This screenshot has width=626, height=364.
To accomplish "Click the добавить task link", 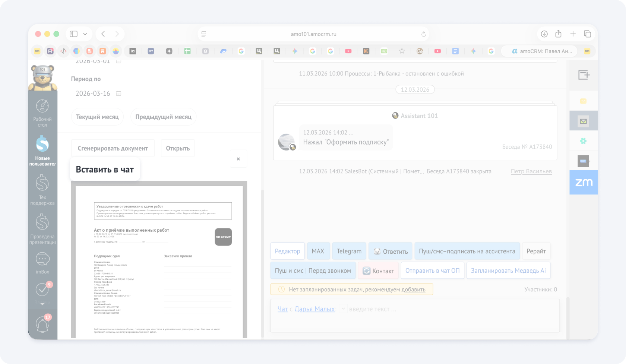I will pyautogui.click(x=413, y=289).
